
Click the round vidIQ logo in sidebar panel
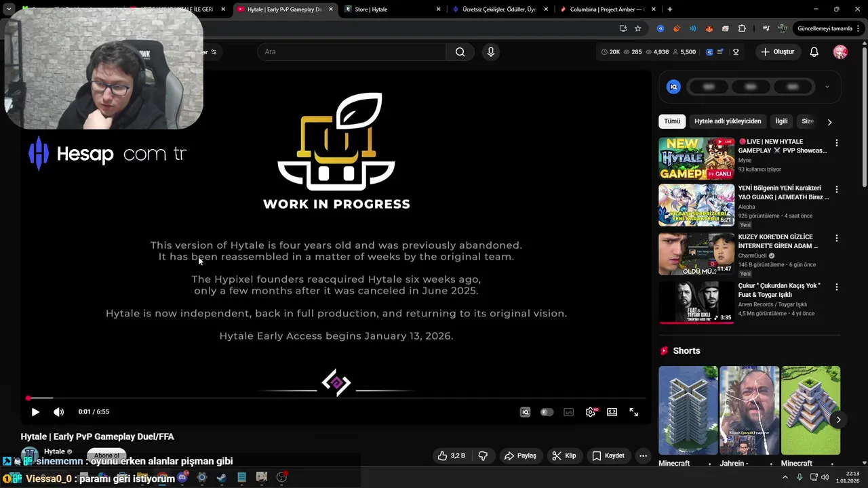[673, 87]
